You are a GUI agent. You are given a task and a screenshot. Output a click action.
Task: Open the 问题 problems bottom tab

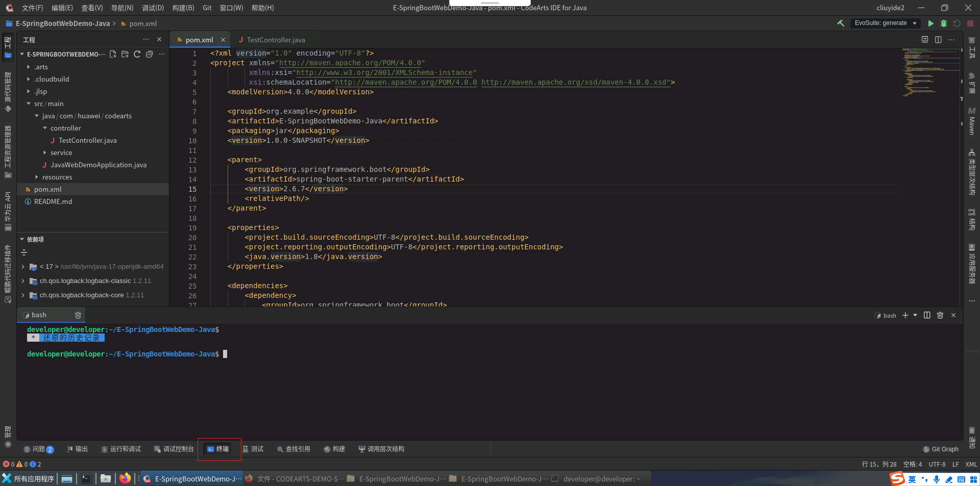click(39, 449)
